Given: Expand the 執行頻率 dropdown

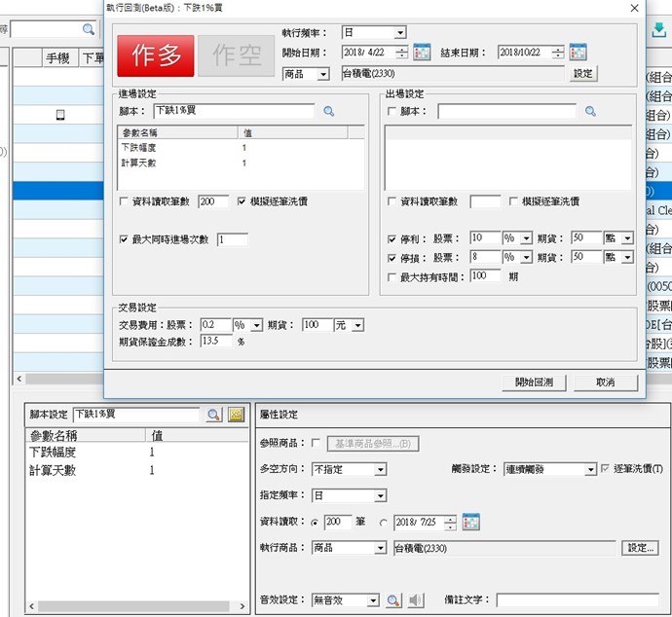Looking at the screenshot, I should [399, 33].
